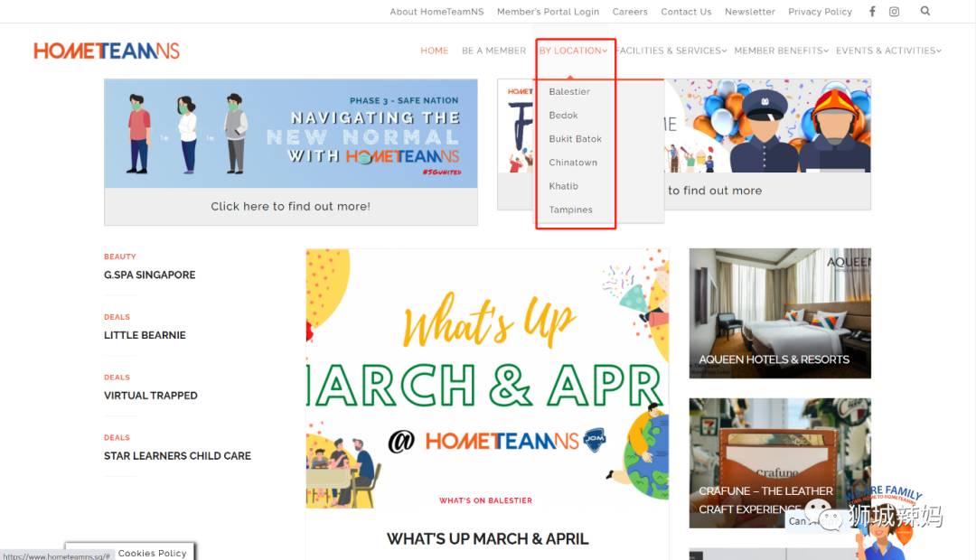Click the Facebook icon in top bar

pos(872,12)
